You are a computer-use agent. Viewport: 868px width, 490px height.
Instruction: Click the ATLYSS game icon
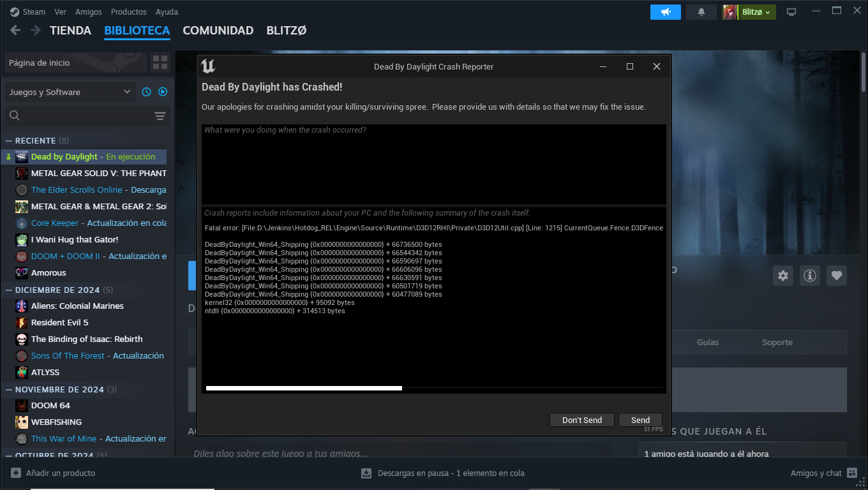tap(22, 372)
